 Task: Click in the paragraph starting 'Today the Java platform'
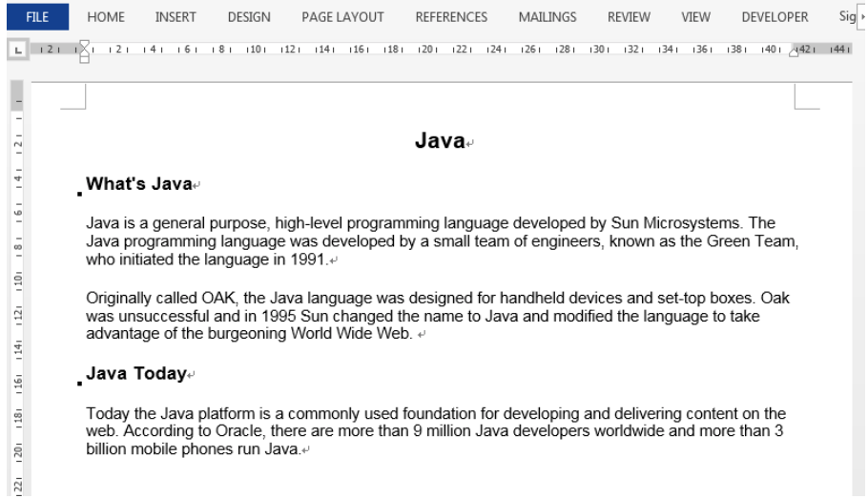(436, 431)
